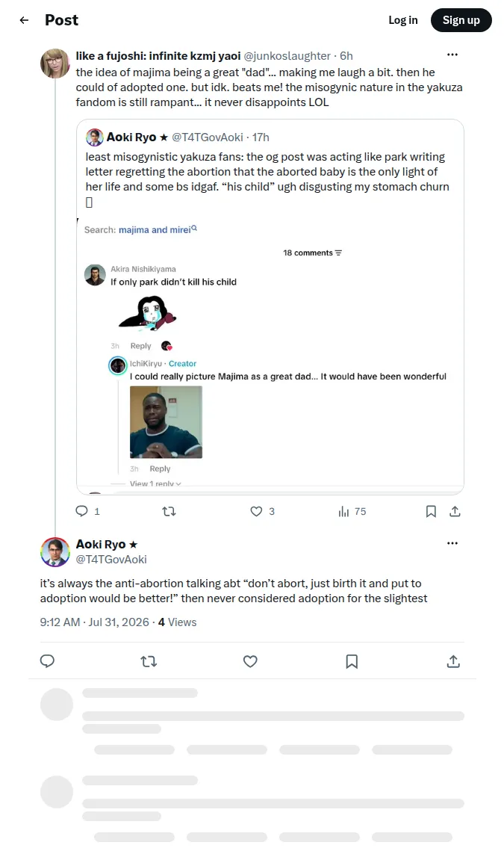Reply to junkoslaughter's post via comment icon
This screenshot has width=504, height=854.
coord(81,511)
